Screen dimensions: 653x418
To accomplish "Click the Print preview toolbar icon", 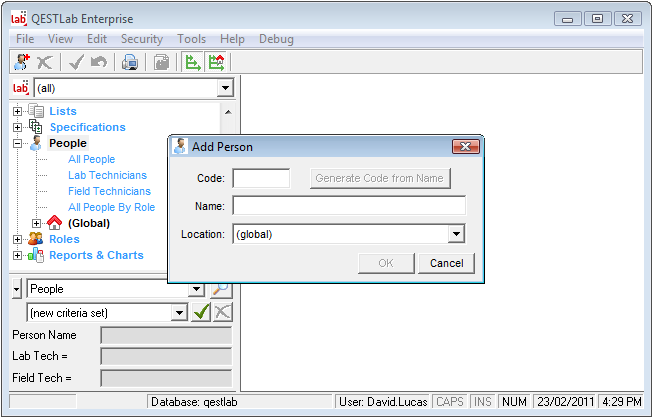I will pyautogui.click(x=130, y=62).
